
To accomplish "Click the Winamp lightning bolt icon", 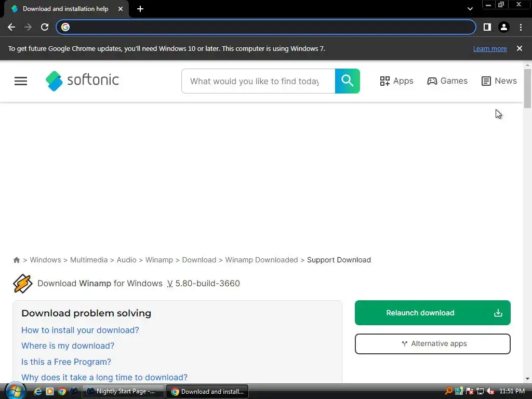I will click(x=22, y=283).
